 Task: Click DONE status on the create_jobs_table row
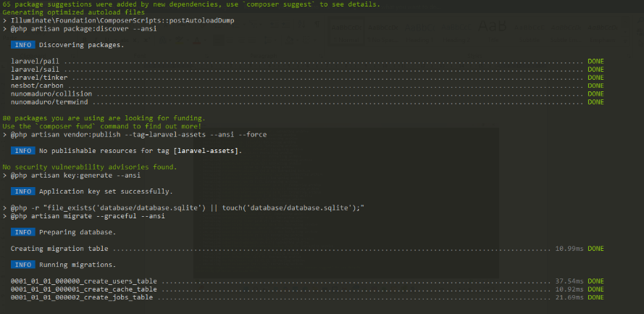(595, 297)
